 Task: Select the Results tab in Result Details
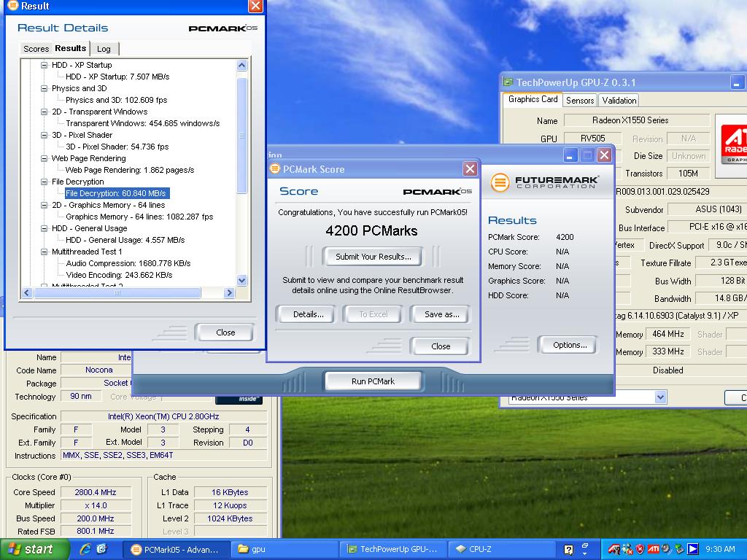(x=71, y=48)
